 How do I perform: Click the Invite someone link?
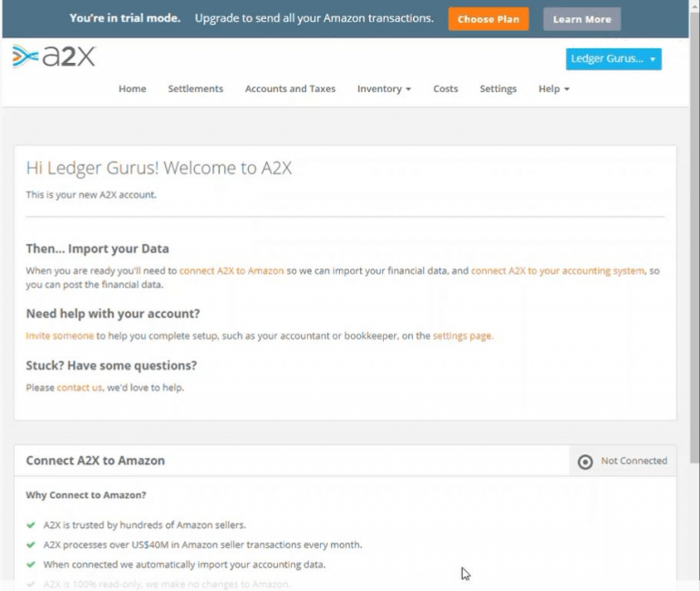tap(60, 336)
